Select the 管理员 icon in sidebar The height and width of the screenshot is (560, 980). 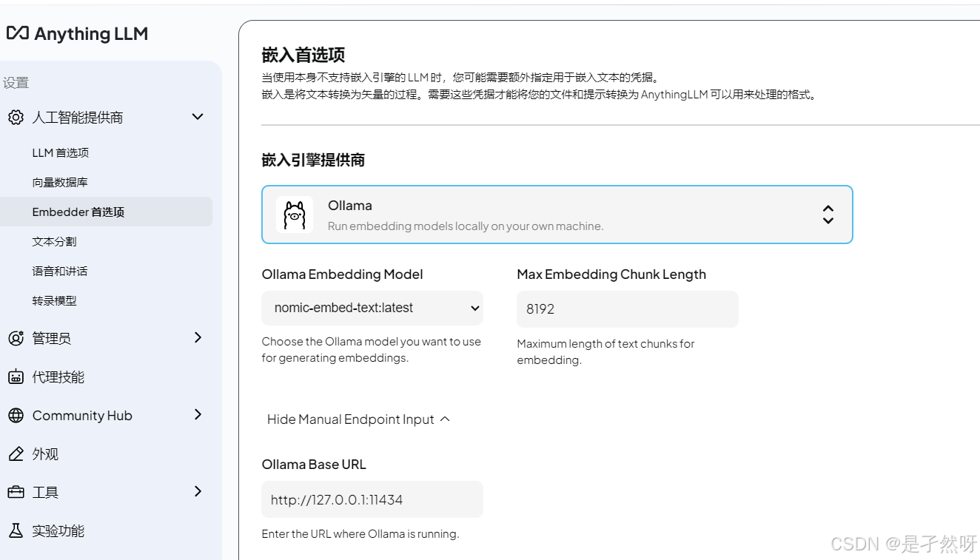coord(16,338)
